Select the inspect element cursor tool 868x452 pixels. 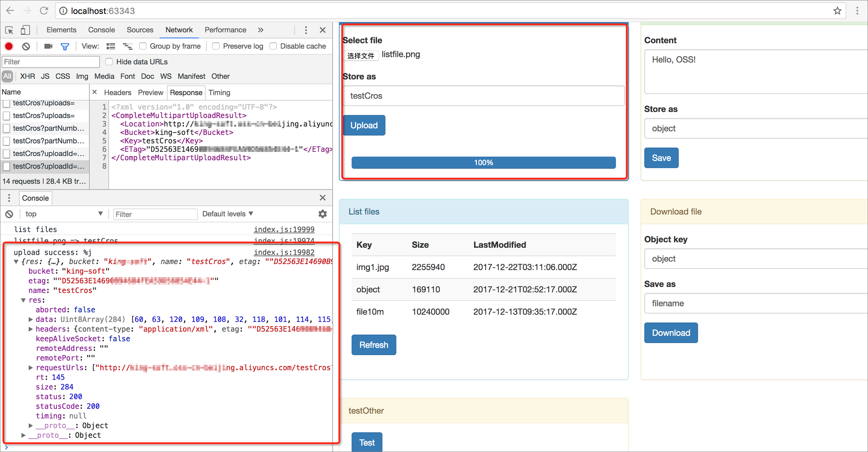pyautogui.click(x=9, y=30)
